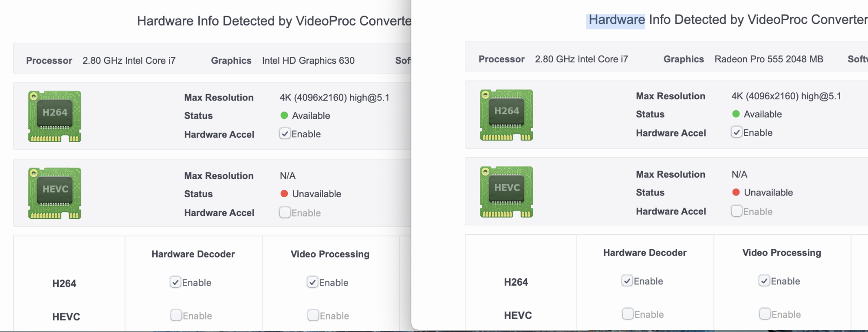Viewport: 868px width, 332px height.
Task: Toggle HEVC Hardware Accel Enable in Radeon window
Action: (736, 211)
